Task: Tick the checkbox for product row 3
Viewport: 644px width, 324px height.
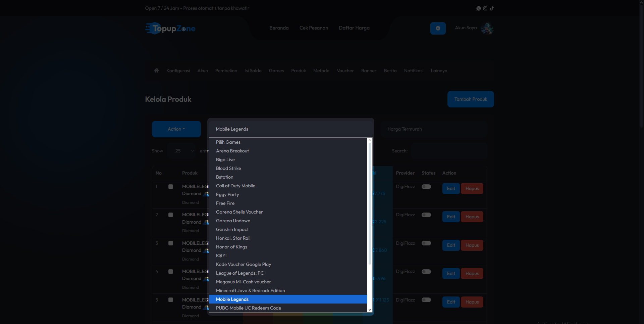Action: tap(171, 243)
